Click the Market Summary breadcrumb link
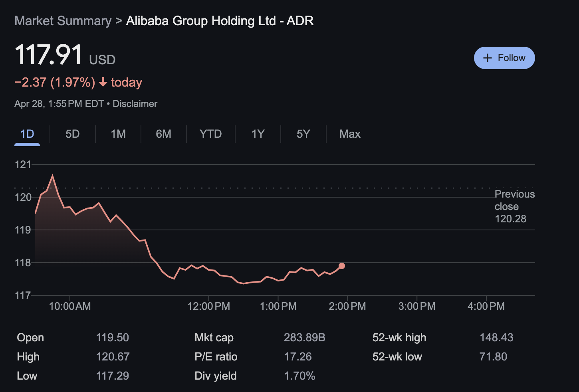This screenshot has height=392, width=579. (x=63, y=21)
